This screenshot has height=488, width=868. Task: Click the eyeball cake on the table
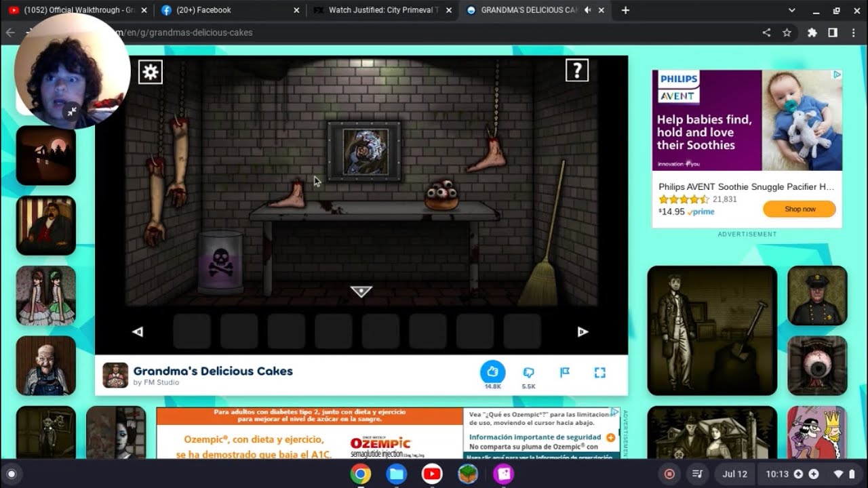pos(442,195)
